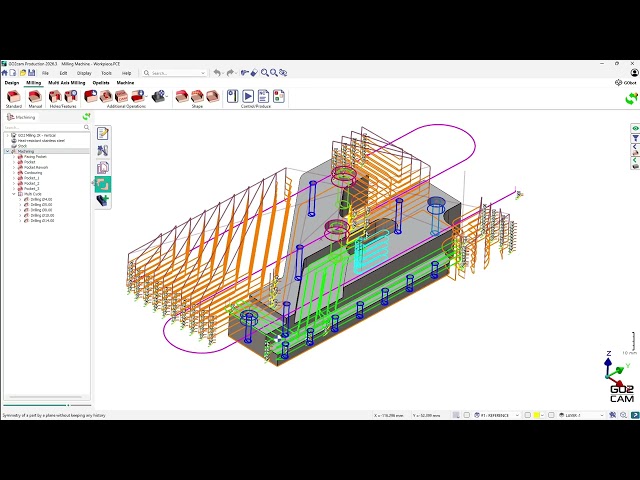Expand the Contouring operation
This screenshot has width=640, height=480.
tap(14, 173)
